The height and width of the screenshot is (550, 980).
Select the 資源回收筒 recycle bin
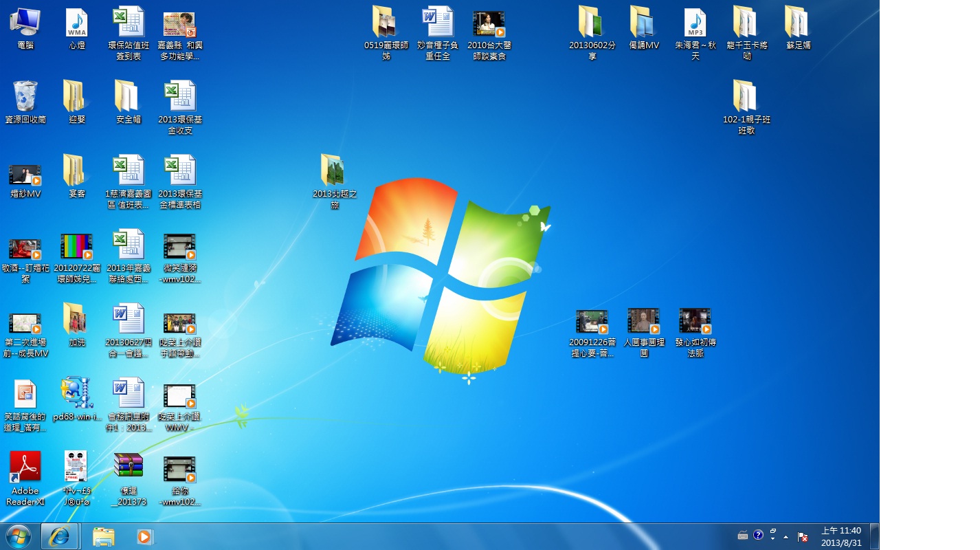[25, 103]
